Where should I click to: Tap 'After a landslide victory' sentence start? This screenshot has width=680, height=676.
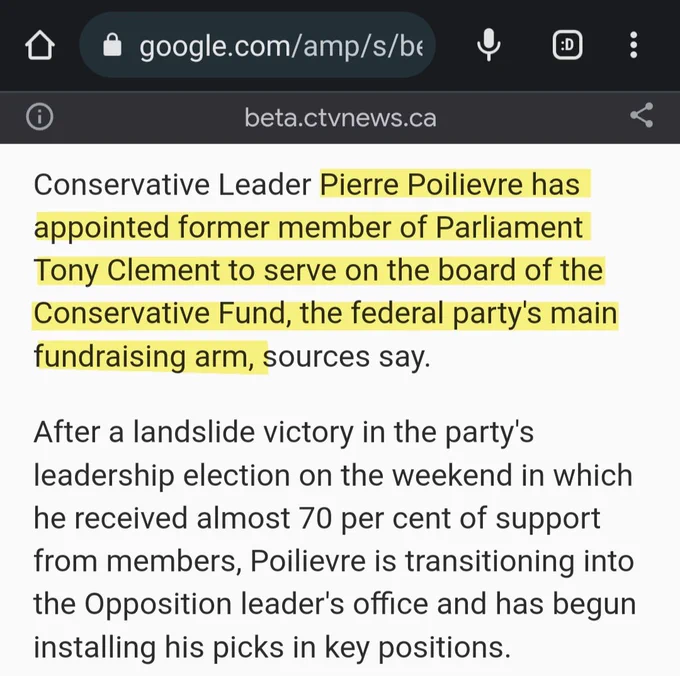(x=193, y=432)
